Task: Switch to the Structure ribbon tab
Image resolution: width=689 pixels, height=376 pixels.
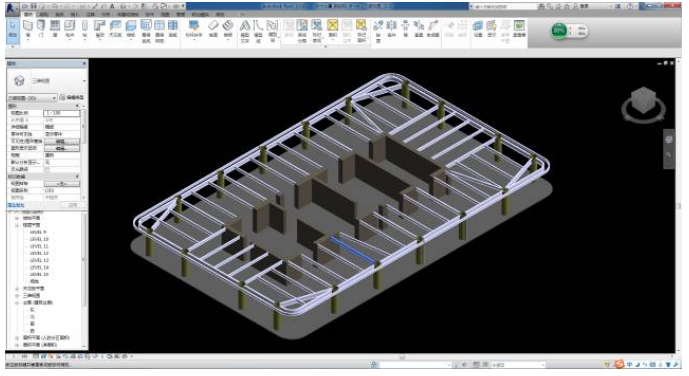Action: point(44,14)
